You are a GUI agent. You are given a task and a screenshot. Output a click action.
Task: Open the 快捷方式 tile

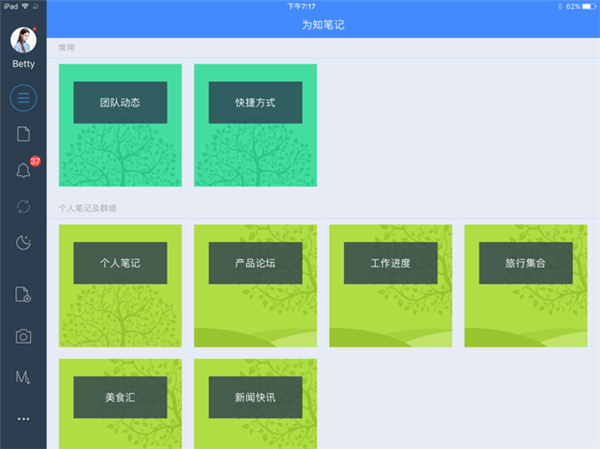(256, 125)
